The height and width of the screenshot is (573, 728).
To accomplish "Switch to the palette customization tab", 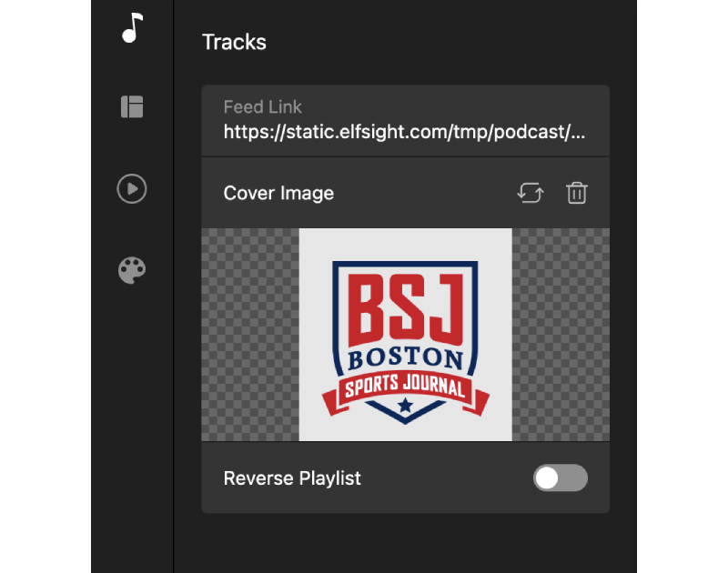I will [x=131, y=269].
